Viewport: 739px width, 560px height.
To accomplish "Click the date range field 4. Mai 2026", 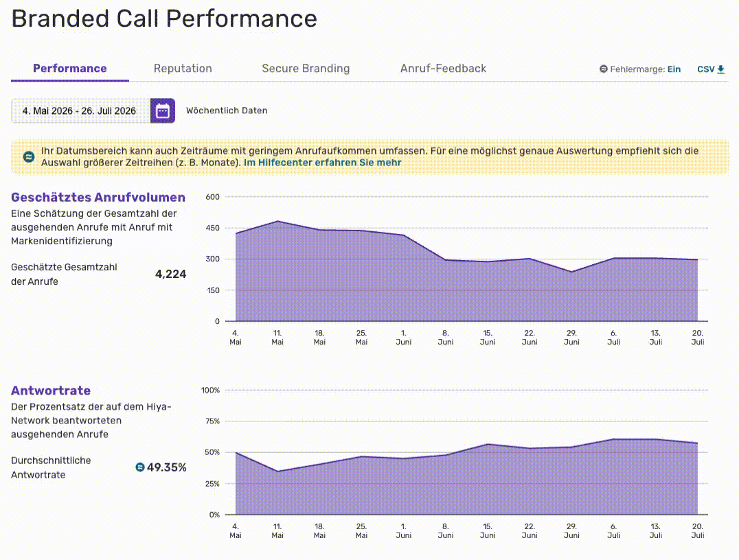I will coord(80,111).
